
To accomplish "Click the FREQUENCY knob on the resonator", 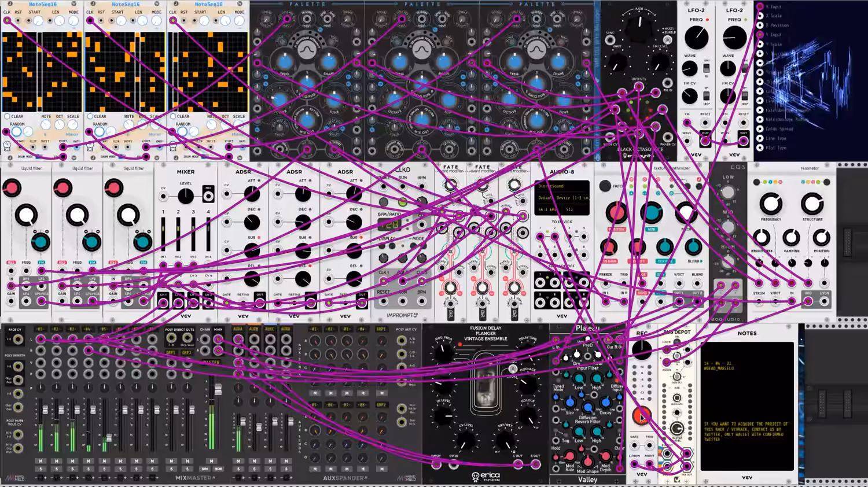I will point(770,204).
